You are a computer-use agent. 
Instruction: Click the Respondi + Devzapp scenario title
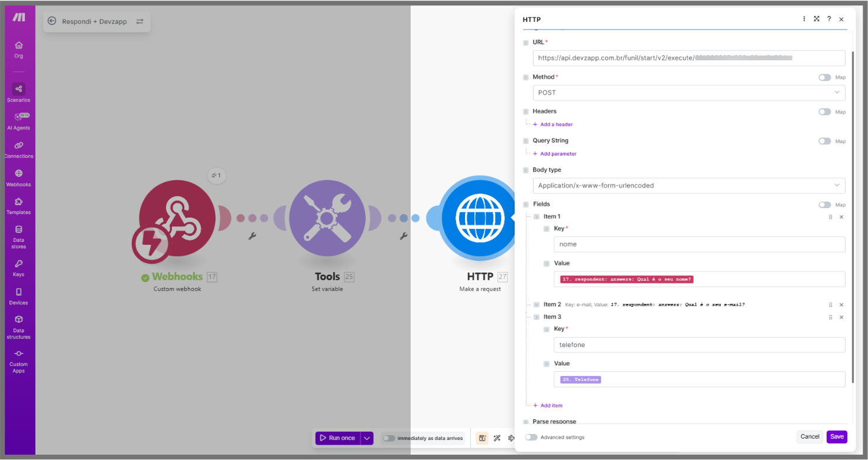point(95,21)
